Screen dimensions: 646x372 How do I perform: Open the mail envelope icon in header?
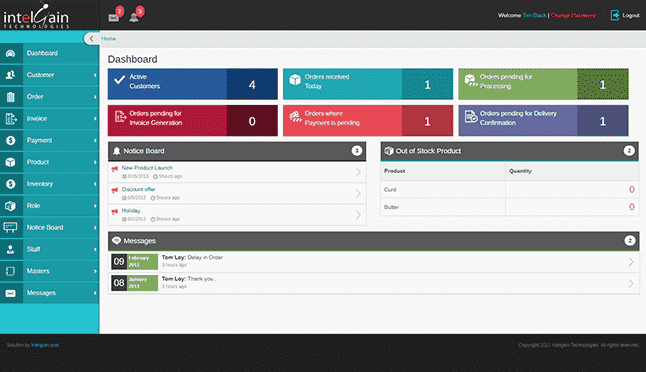113,18
